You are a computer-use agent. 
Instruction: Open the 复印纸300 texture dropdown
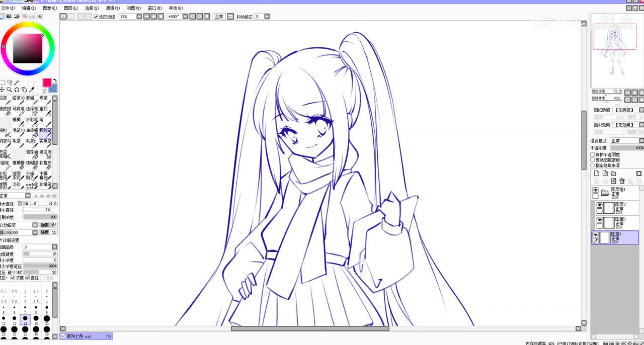pos(35,232)
